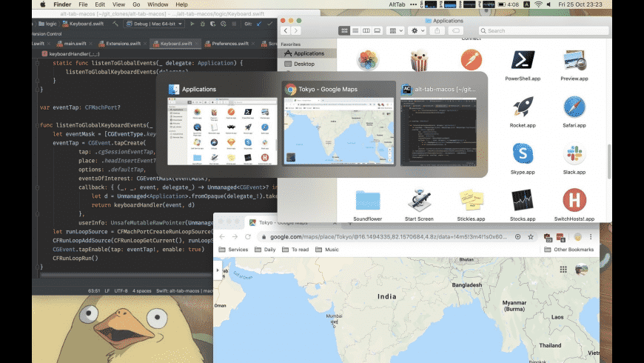Click Git update project arrow
The image size is (644, 363).
tap(259, 24)
